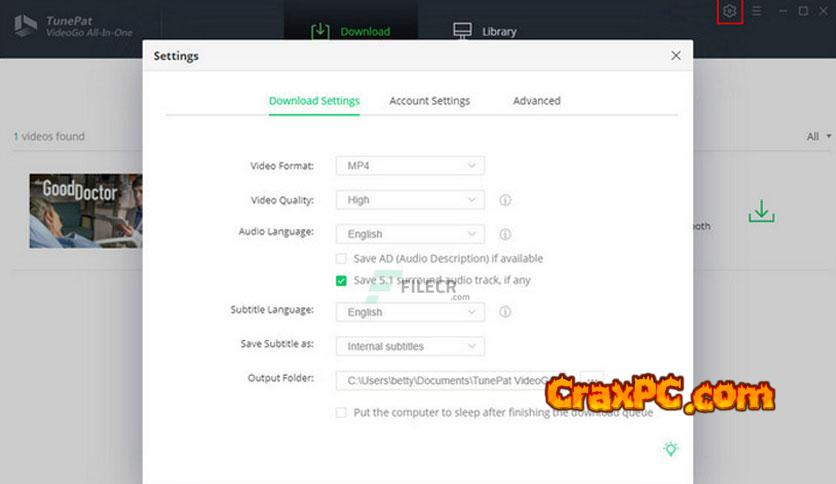Open the Save Subtitle as dropdown
This screenshot has width=836, height=484.
click(410, 346)
